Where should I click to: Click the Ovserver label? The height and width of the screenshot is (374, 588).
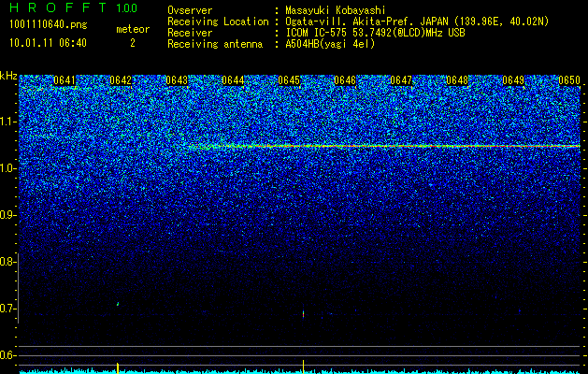(190, 11)
